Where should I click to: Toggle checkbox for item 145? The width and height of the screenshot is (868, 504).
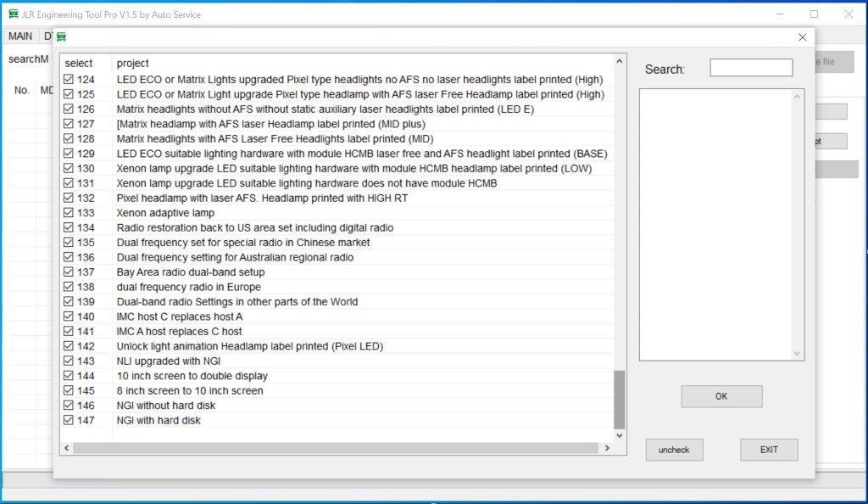(x=68, y=390)
